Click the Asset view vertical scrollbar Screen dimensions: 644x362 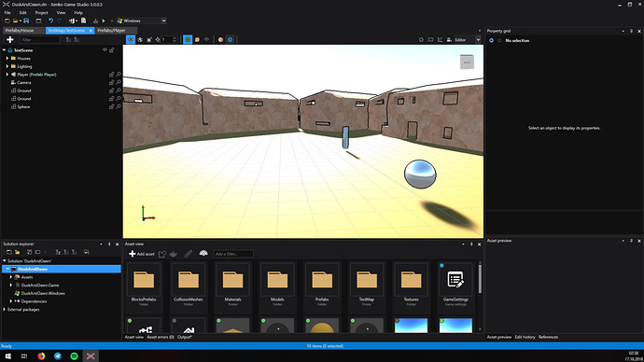pos(480,279)
